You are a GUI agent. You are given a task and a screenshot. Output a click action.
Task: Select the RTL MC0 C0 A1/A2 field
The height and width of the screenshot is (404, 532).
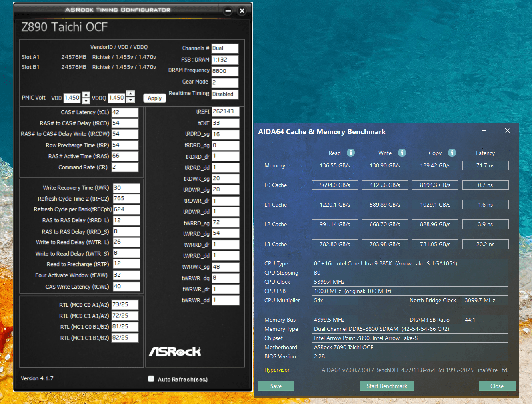[x=125, y=305]
